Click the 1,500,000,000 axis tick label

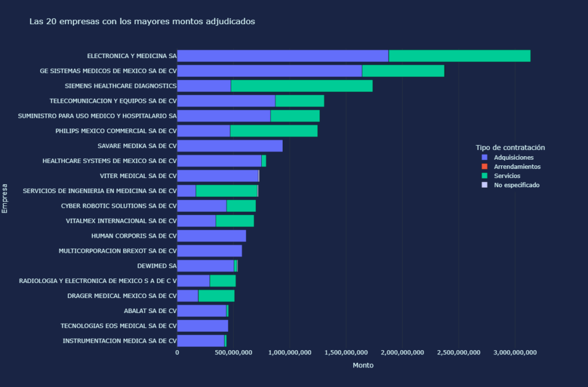coord(346,353)
